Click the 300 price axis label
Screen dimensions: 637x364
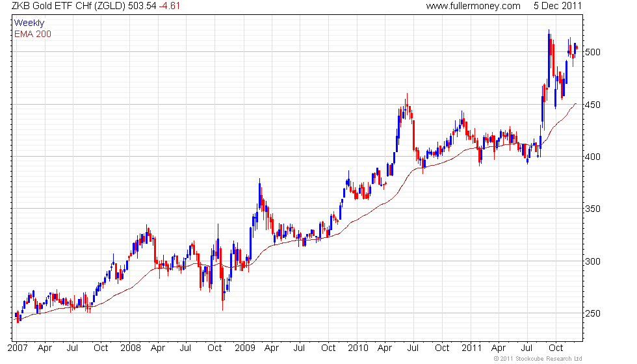pos(593,261)
